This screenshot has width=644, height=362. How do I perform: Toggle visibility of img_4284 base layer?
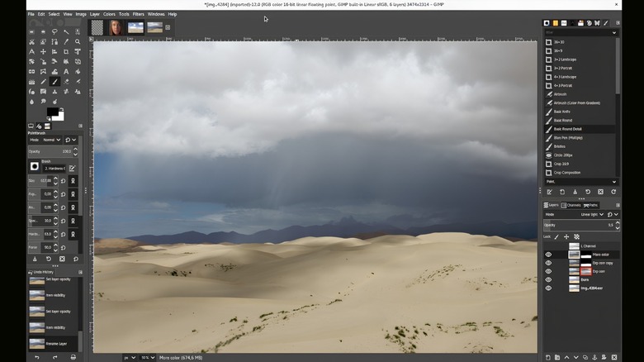click(x=548, y=288)
